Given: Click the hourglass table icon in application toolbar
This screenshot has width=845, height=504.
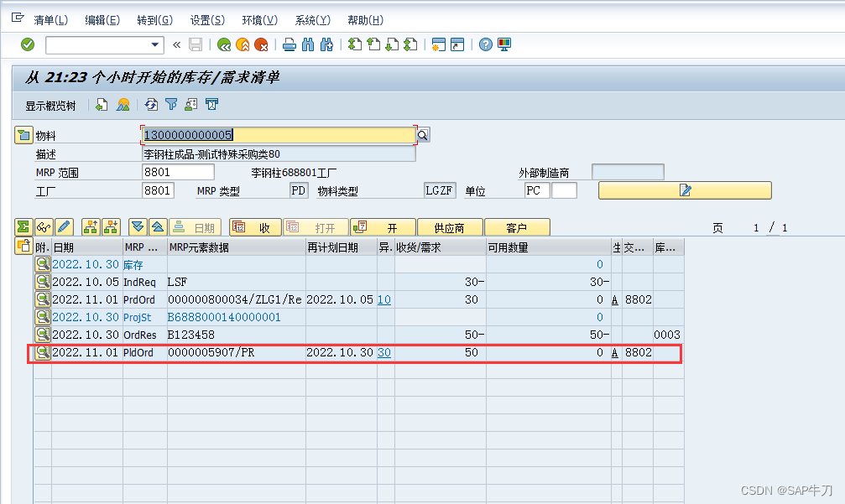Looking at the screenshot, I should click(211, 105).
